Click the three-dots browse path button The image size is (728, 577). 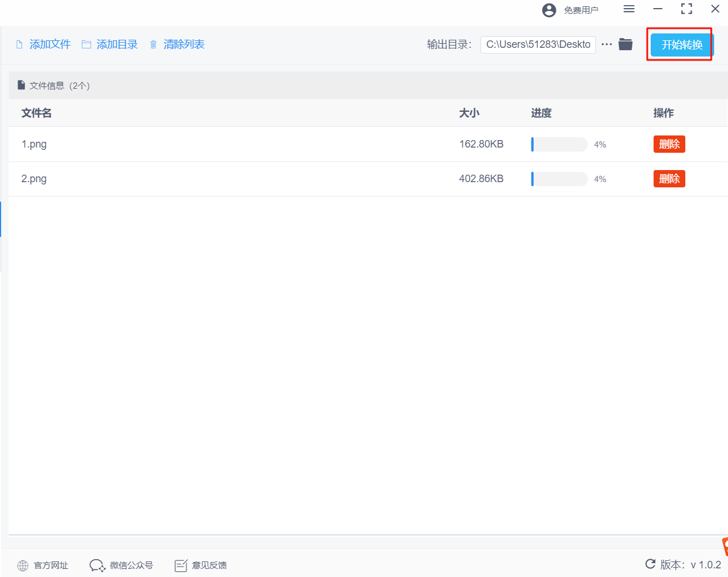click(x=607, y=44)
